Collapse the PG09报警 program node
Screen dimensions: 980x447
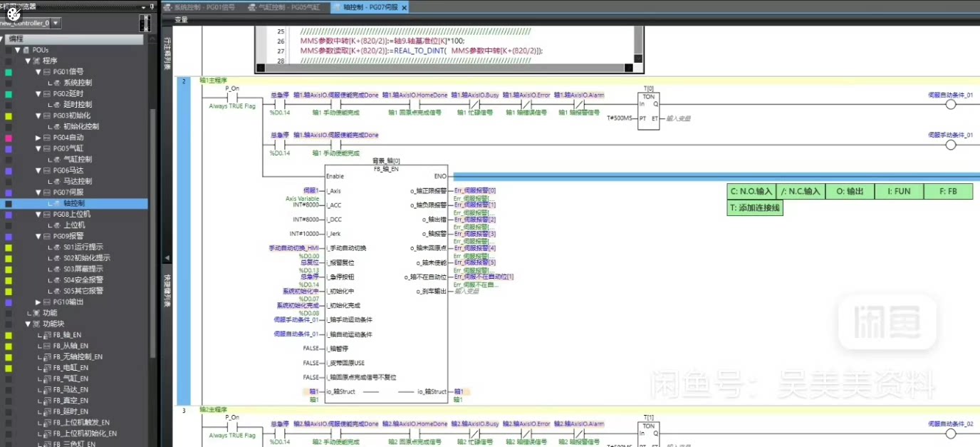click(38, 236)
